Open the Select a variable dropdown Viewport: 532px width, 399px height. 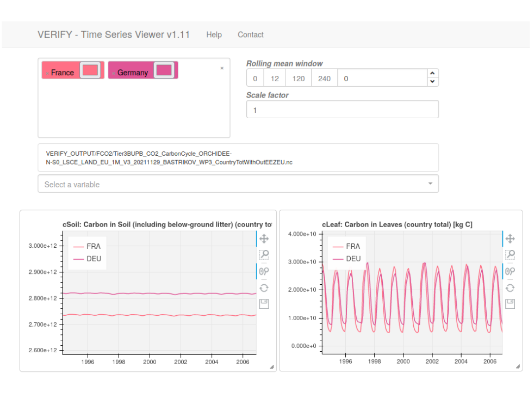click(238, 184)
